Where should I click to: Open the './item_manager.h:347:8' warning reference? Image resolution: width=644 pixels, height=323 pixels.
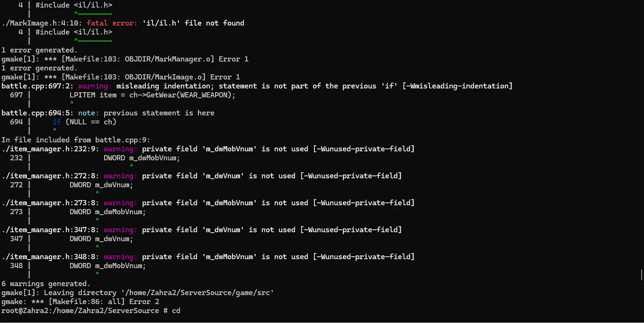click(x=50, y=230)
